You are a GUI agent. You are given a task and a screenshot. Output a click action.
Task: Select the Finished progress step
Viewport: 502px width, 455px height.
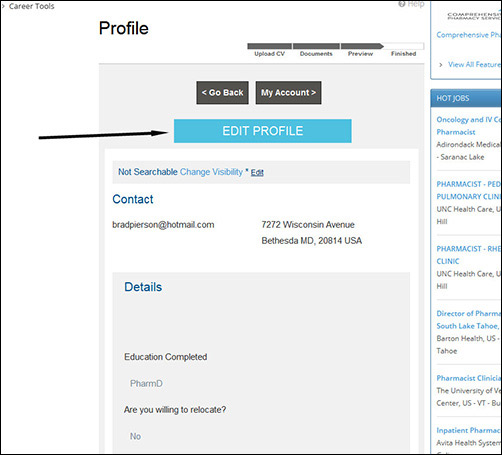click(x=404, y=50)
